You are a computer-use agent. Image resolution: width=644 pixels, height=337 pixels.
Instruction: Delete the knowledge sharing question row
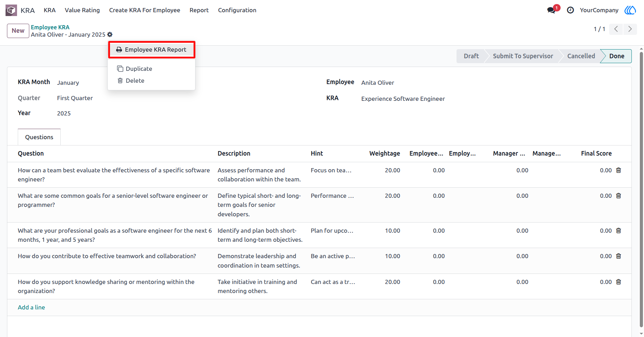point(619,282)
